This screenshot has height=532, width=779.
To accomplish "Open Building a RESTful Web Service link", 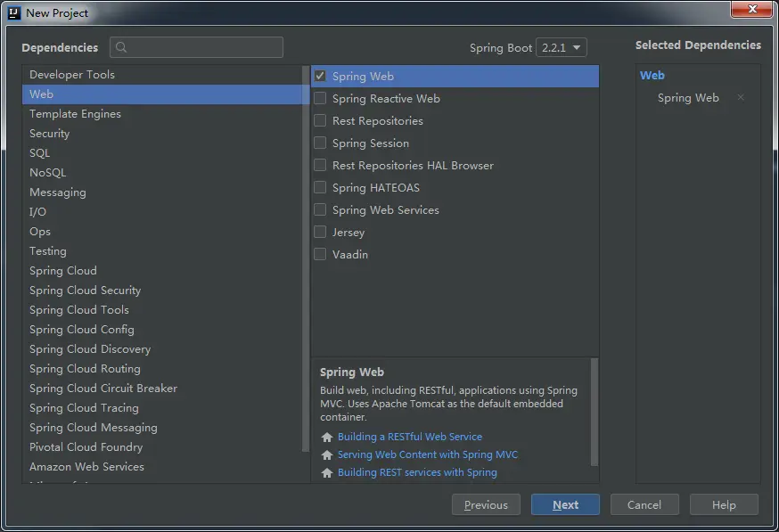I will [x=410, y=437].
